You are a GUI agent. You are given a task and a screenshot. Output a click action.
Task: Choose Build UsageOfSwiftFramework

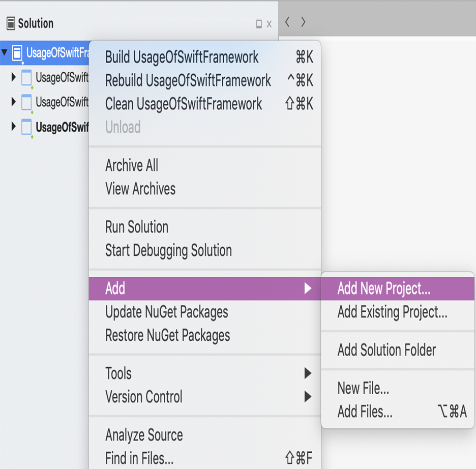pos(205,57)
